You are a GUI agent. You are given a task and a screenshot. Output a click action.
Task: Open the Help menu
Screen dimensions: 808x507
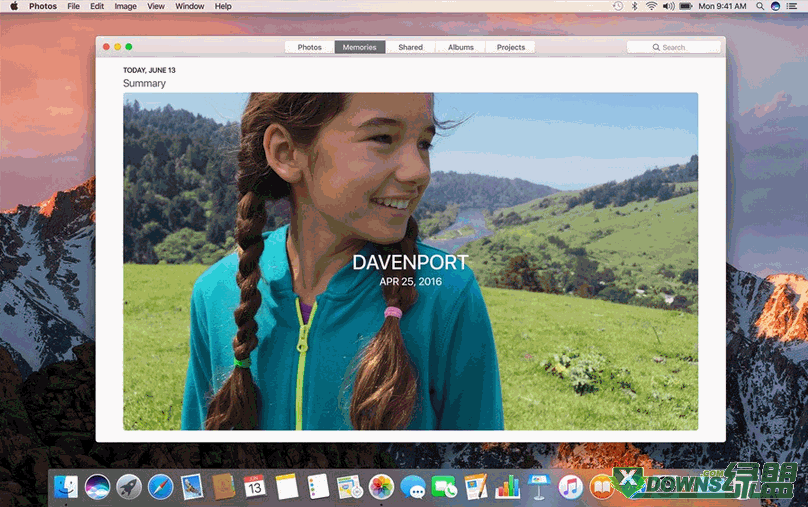click(223, 6)
